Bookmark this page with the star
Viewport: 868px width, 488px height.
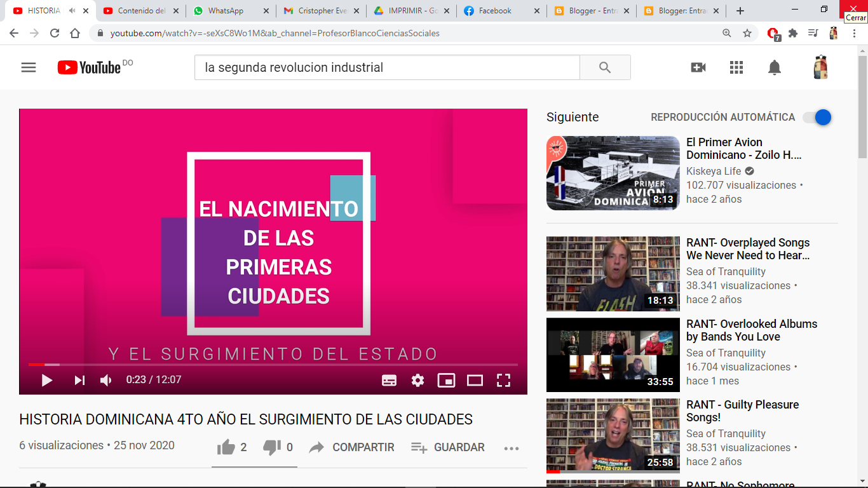pos(747,33)
